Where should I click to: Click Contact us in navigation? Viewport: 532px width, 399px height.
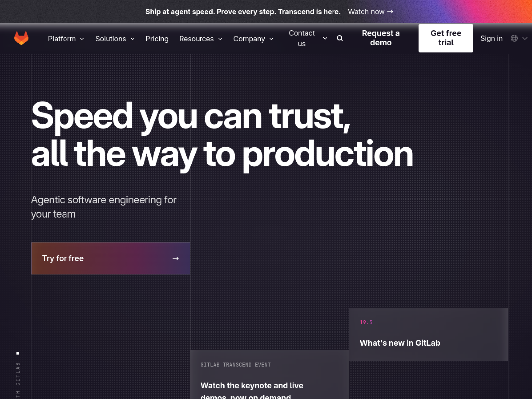coord(302,38)
